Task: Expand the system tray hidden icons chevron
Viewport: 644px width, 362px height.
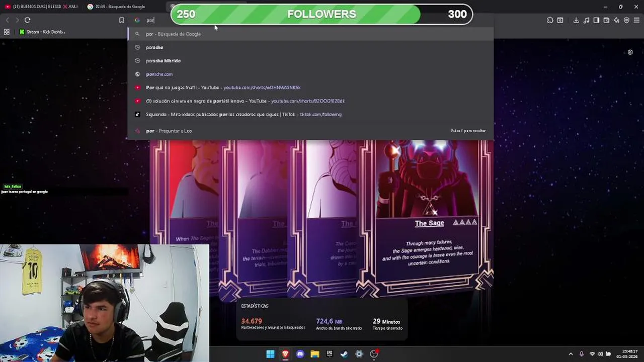Action: point(571,354)
